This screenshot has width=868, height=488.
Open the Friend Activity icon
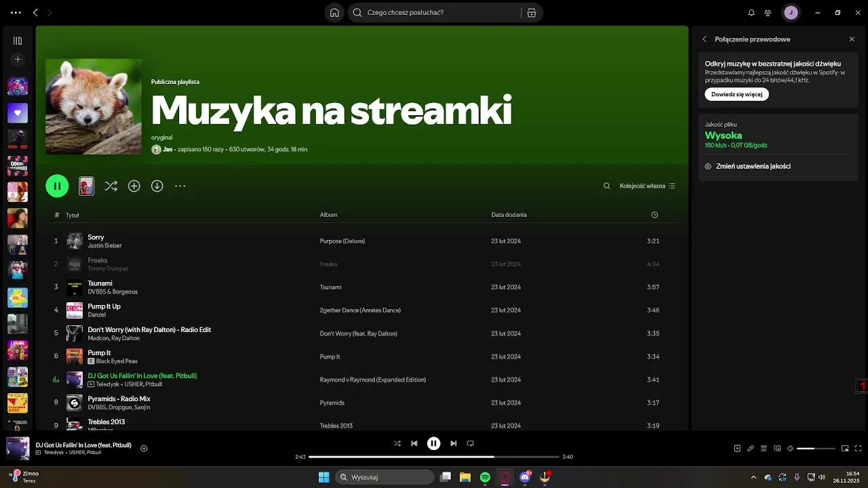coord(768,12)
